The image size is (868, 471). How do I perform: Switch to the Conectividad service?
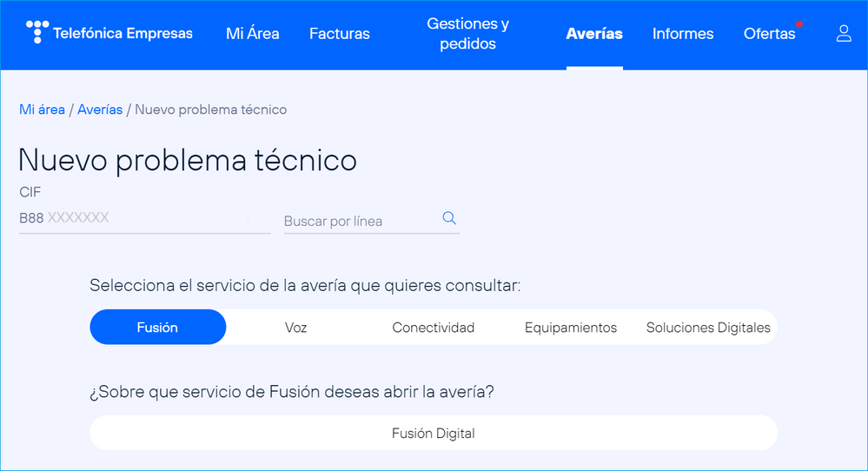click(433, 328)
